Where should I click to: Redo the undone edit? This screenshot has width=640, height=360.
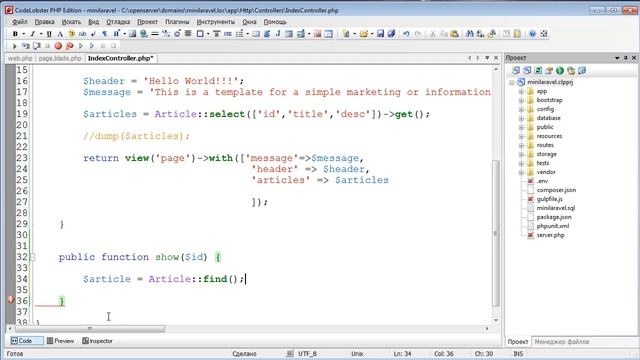pyautogui.click(x=418, y=34)
